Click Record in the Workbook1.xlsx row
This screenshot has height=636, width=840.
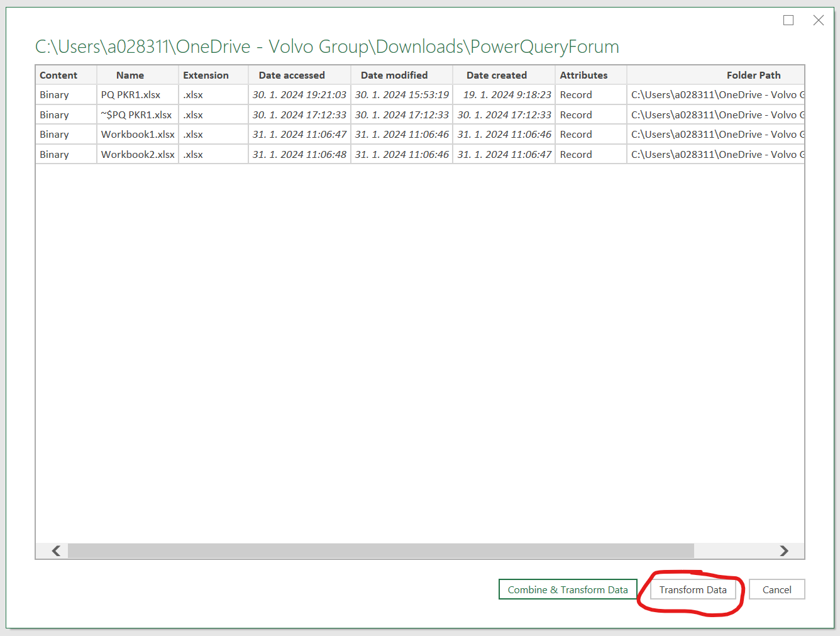tap(576, 135)
